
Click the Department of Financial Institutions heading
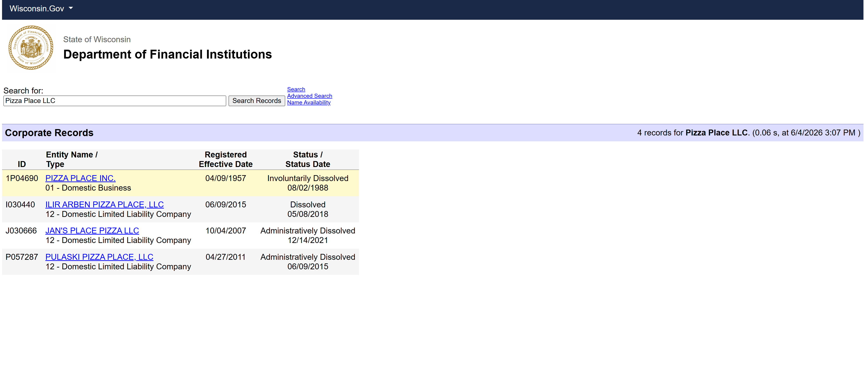coord(167,54)
